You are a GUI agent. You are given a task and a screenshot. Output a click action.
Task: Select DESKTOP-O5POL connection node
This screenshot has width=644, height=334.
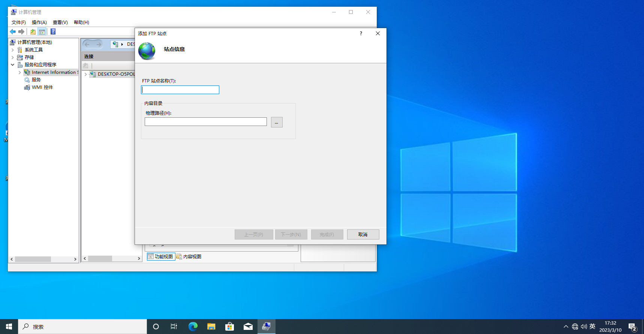[x=116, y=74]
